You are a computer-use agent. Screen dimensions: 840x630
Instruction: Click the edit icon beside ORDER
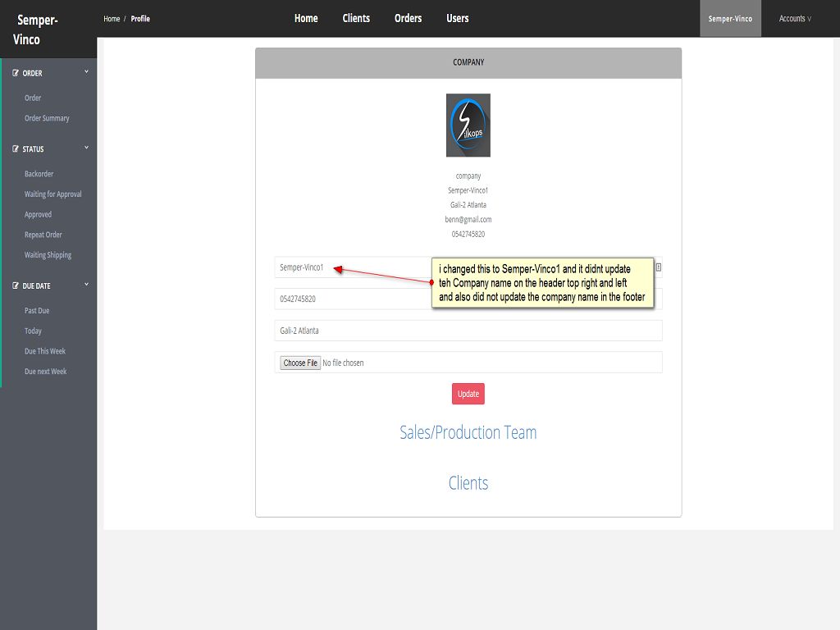click(x=16, y=73)
